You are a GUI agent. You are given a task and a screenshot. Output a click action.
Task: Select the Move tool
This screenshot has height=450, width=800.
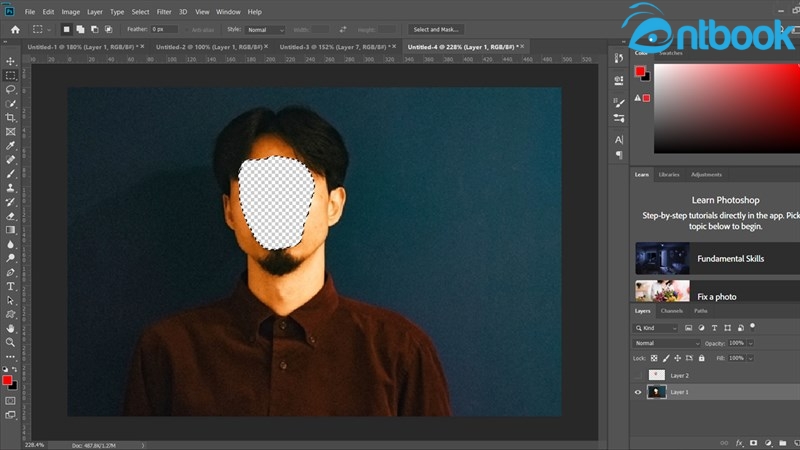[10, 61]
